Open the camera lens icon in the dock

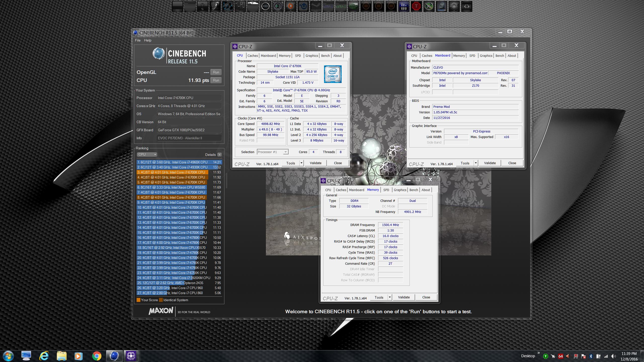(278, 6)
